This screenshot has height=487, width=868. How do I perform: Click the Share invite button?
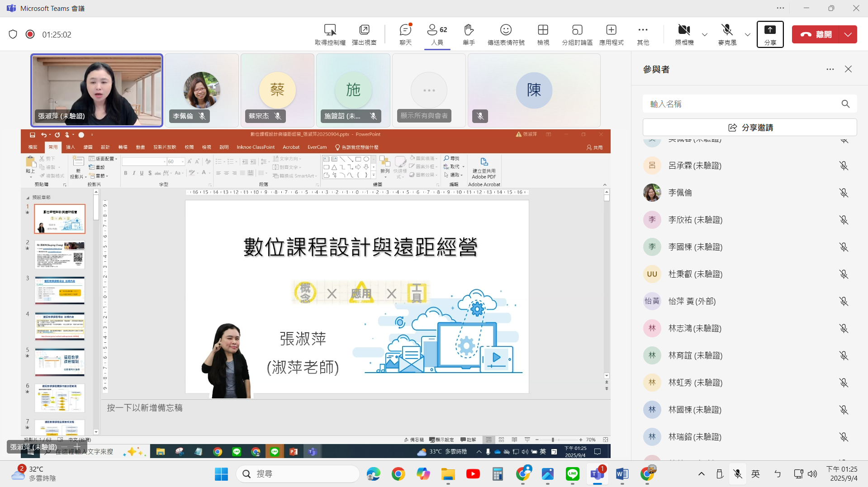click(x=749, y=128)
